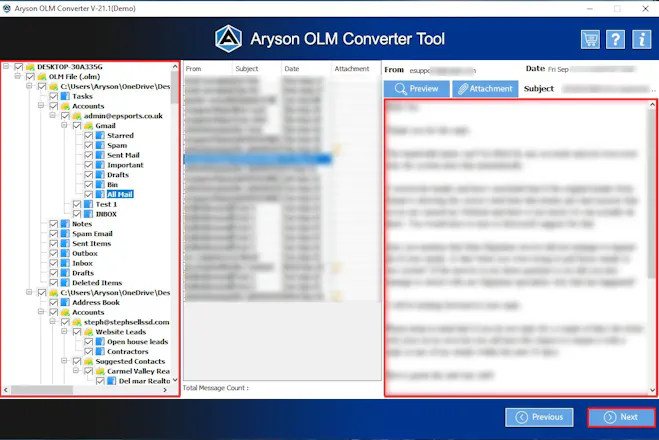
Task: Click the Aryson logo in header
Action: pyautogui.click(x=228, y=39)
